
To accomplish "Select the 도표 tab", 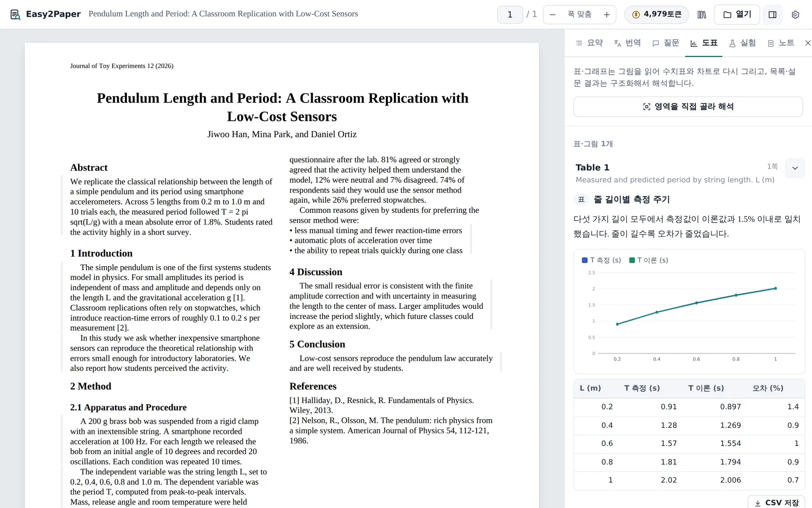I will [x=704, y=43].
